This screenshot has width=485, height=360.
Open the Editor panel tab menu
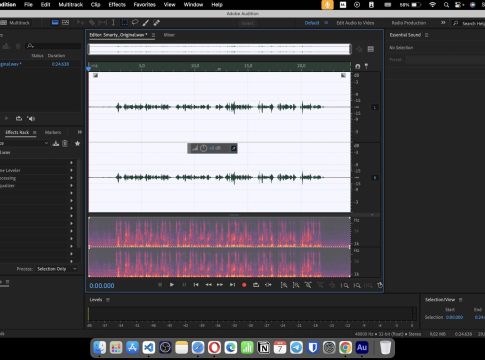[153, 35]
